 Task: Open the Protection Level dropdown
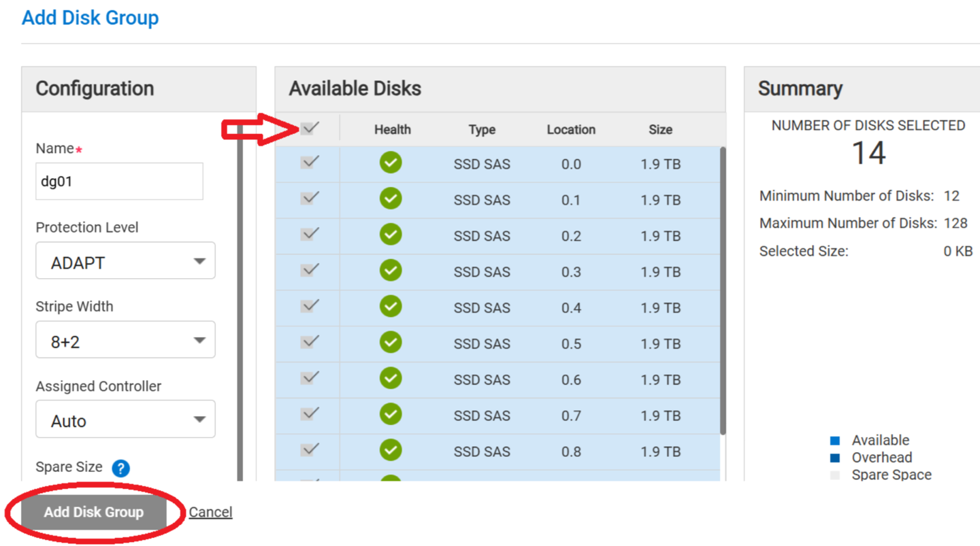click(x=125, y=260)
